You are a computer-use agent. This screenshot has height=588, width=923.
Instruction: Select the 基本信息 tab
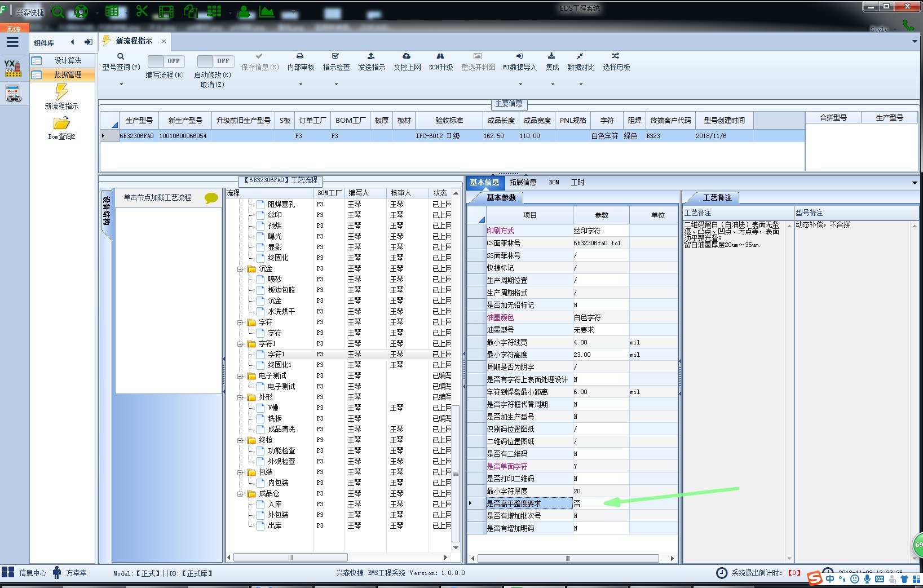click(x=484, y=182)
